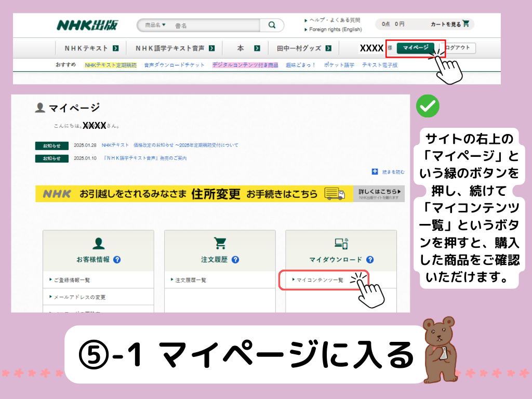Open the NHKテキスト menu
Screen dimensions: 532x399
(86, 48)
